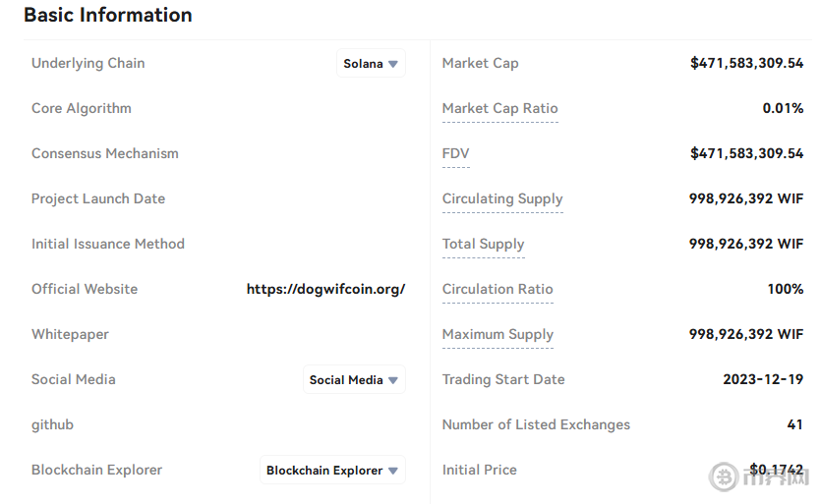Click the Total Supply label
Viewport: 820px width, 504px height.
coord(483,245)
